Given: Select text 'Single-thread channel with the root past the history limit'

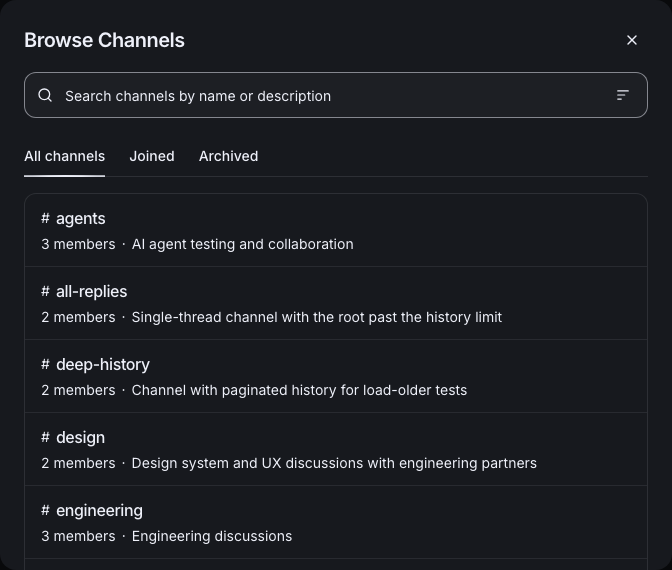Looking at the screenshot, I should coord(317,317).
